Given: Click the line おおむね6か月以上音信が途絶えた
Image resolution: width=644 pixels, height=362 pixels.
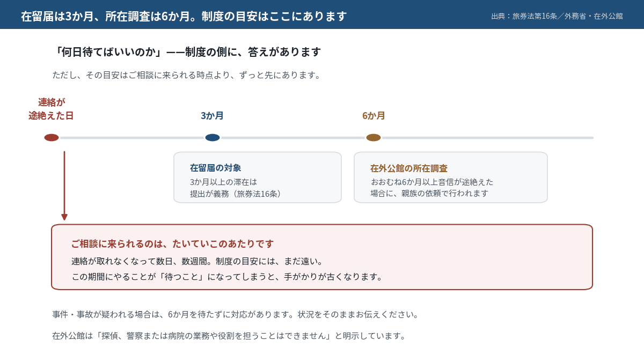Looking at the screenshot, I should click(x=432, y=182).
